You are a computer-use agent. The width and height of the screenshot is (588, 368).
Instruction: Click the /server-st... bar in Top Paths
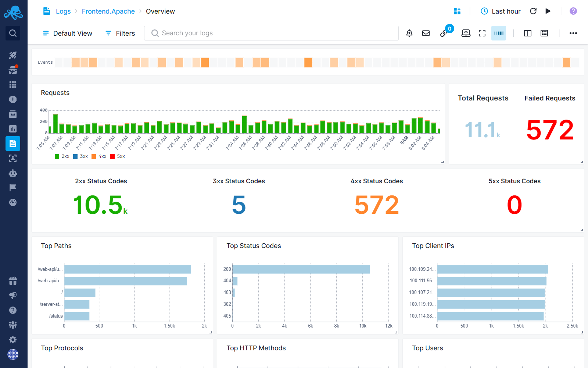click(77, 304)
